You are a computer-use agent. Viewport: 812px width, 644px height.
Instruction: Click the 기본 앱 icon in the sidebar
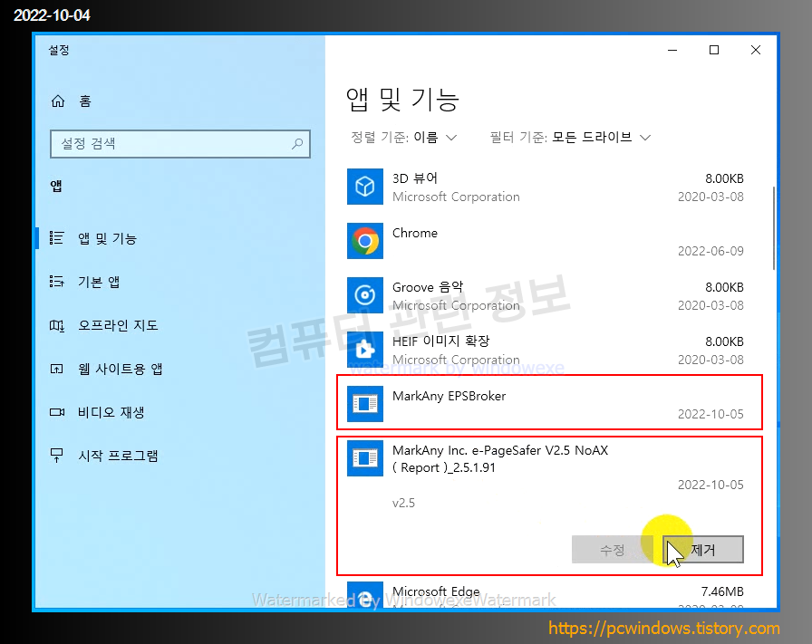[x=56, y=282]
